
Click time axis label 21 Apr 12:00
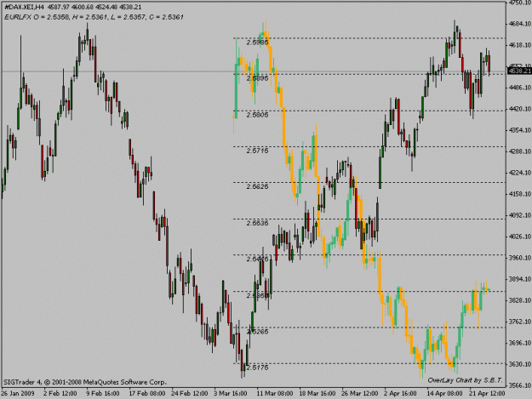pyautogui.click(x=487, y=393)
